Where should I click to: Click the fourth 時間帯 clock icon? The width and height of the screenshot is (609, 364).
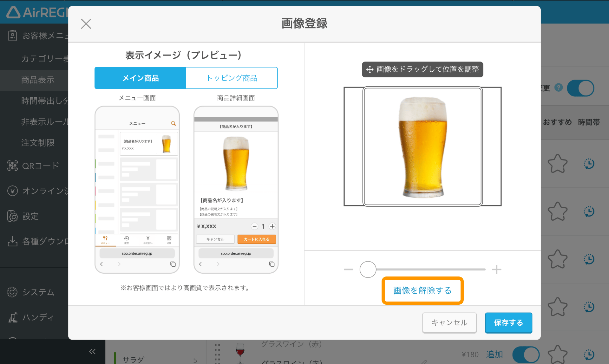point(589,307)
